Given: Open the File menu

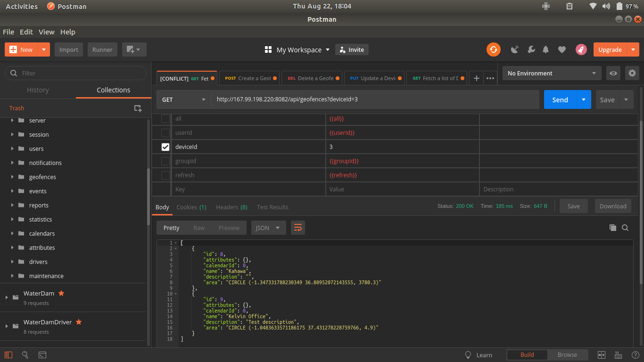Looking at the screenshot, I should click(8, 32).
